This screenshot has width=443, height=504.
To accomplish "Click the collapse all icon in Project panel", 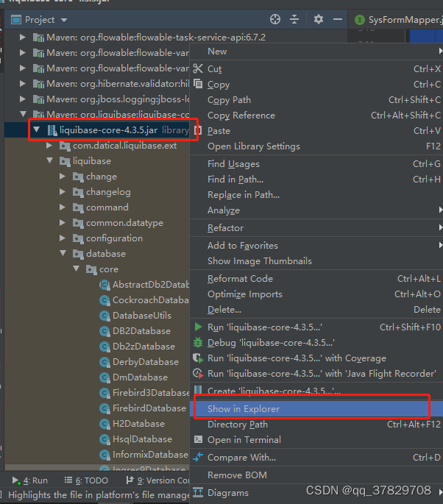I will pos(294,20).
